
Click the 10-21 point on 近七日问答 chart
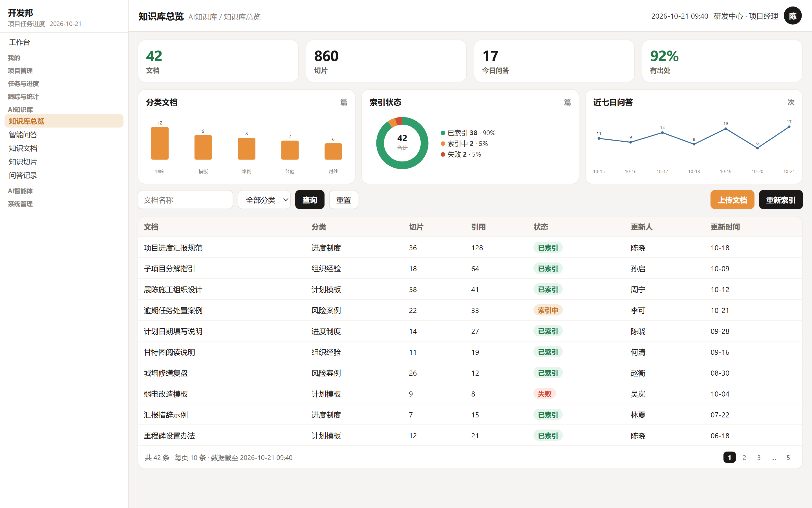point(789,127)
